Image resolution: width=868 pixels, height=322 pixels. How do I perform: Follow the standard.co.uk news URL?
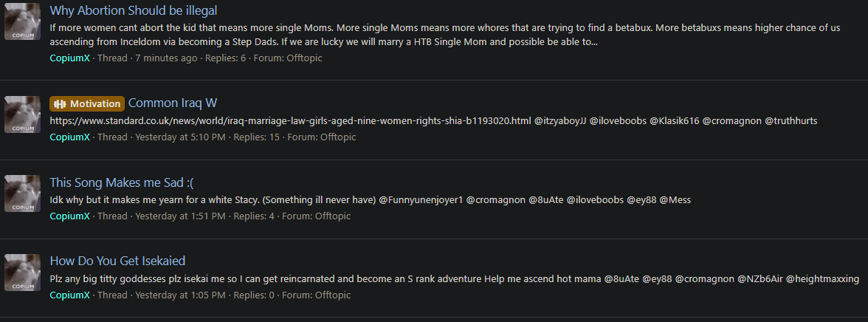(x=290, y=121)
